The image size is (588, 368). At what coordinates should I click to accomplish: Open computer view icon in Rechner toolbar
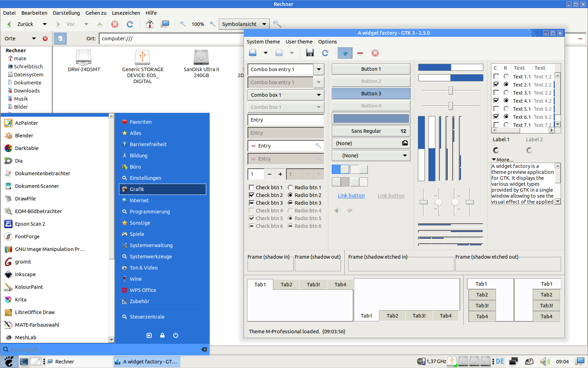165,24
